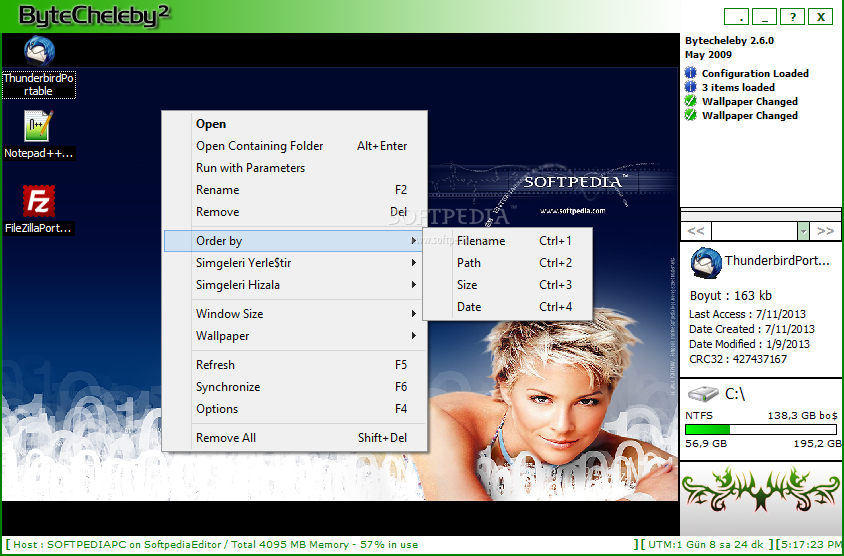The image size is (844, 556).
Task: Click the '.' title bar button
Action: [x=736, y=17]
